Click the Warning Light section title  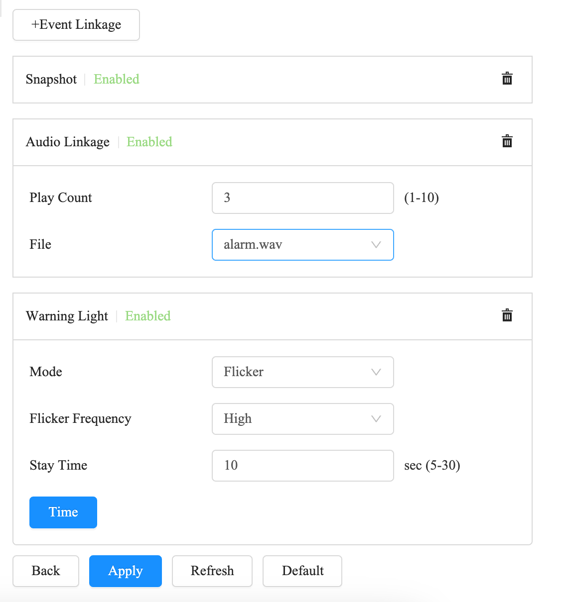(x=67, y=316)
